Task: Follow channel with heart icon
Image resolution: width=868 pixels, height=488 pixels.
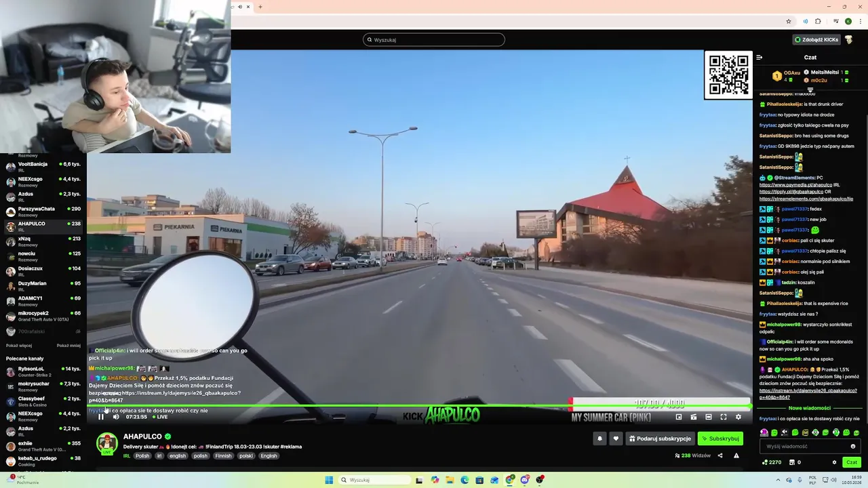Action: [616, 439]
